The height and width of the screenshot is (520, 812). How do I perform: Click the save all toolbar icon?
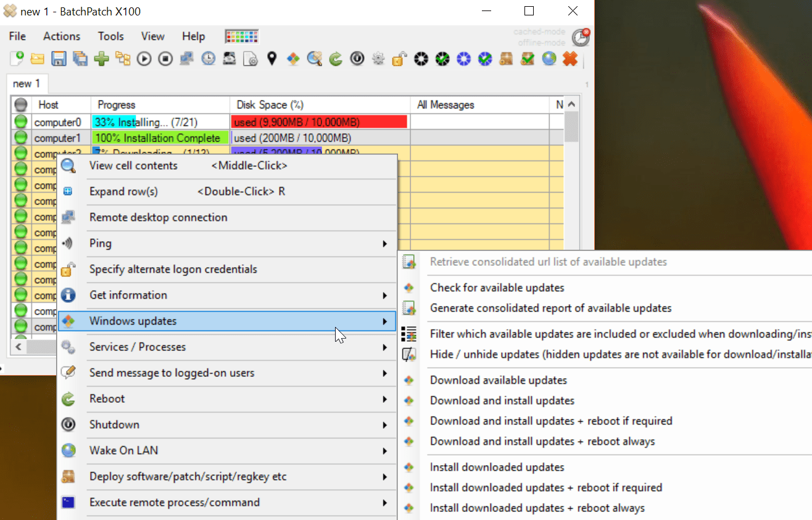[x=80, y=59]
